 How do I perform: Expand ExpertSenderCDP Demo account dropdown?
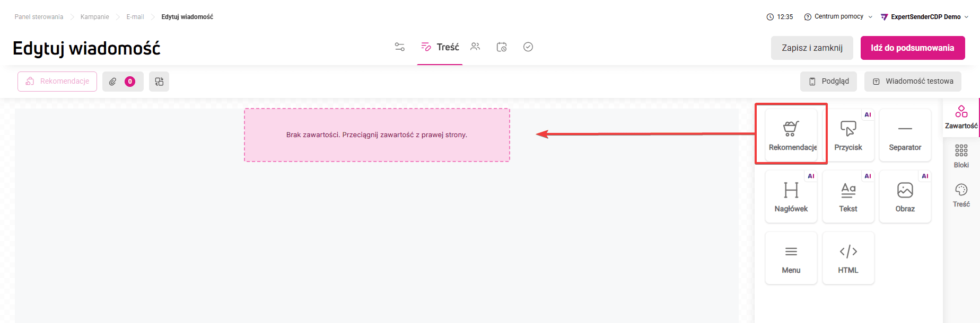tap(925, 17)
